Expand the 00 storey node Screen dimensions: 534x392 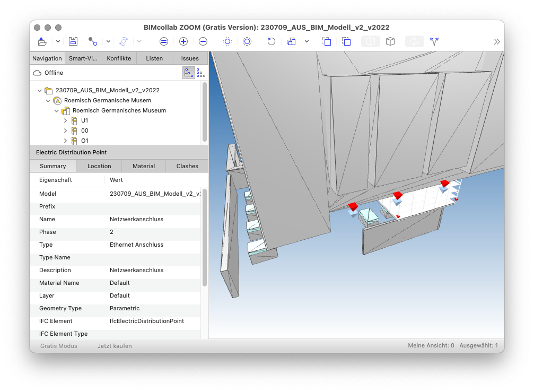pyautogui.click(x=65, y=131)
